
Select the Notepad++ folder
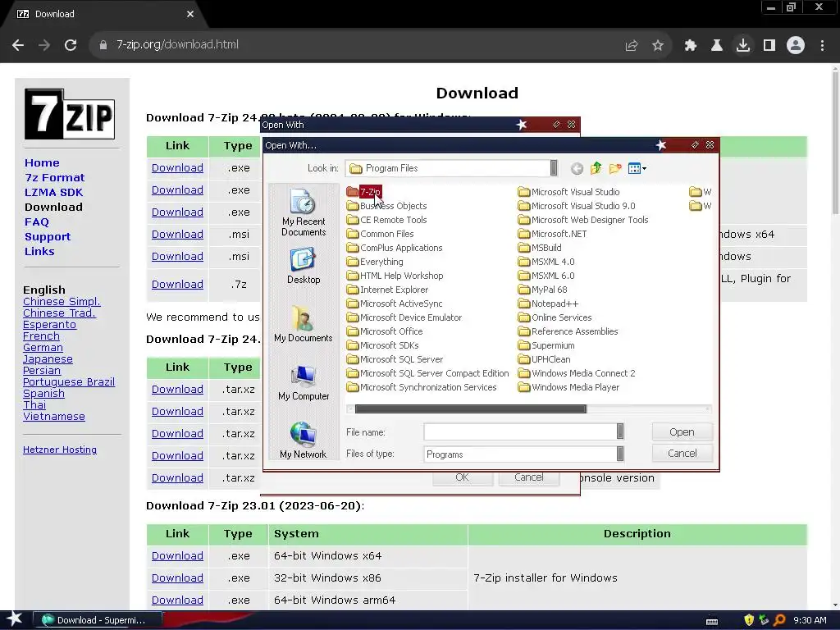549,304
